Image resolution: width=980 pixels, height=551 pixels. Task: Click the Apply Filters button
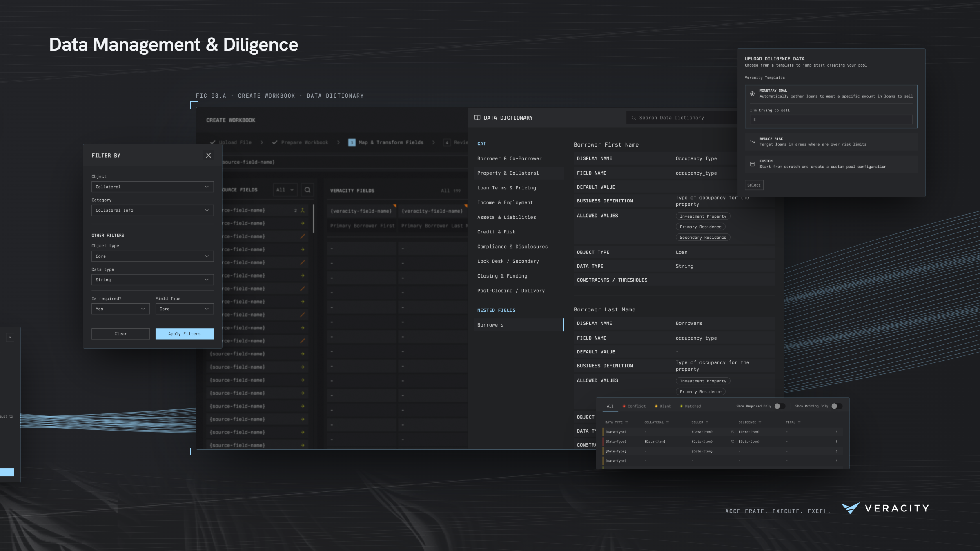[x=185, y=334]
